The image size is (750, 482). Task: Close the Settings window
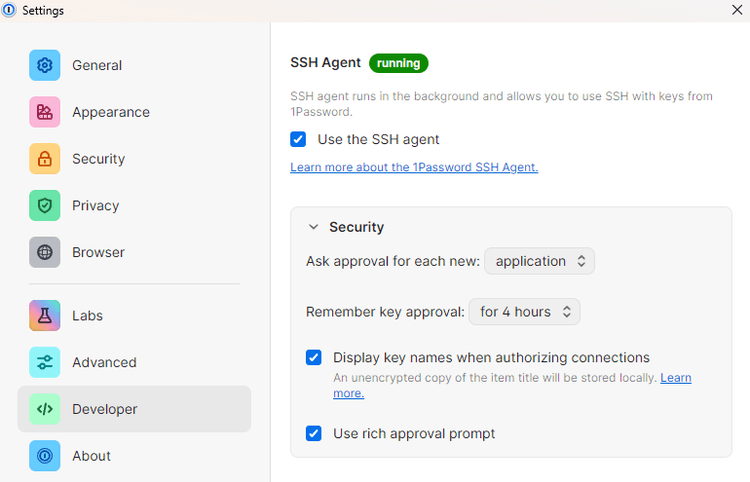click(737, 10)
